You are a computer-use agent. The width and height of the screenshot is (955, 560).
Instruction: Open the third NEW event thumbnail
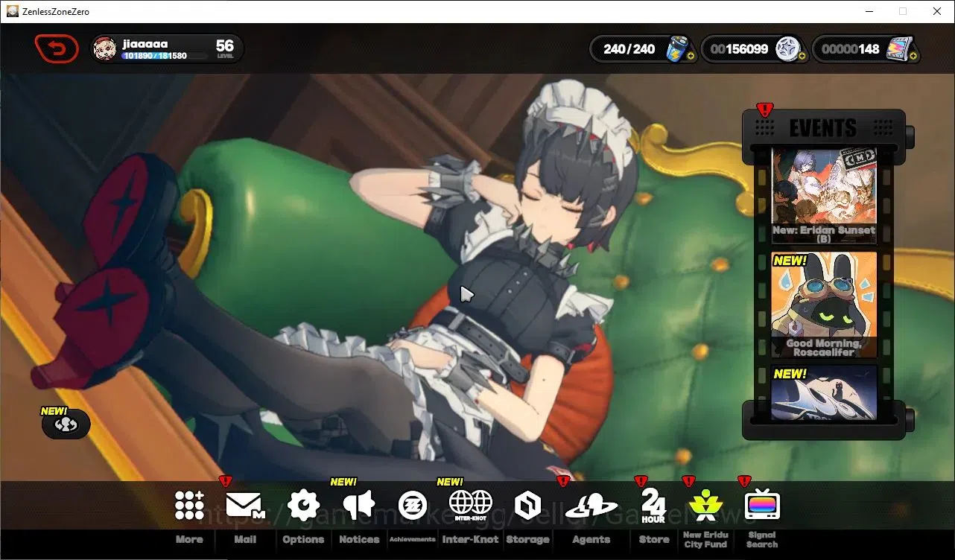pos(824,392)
